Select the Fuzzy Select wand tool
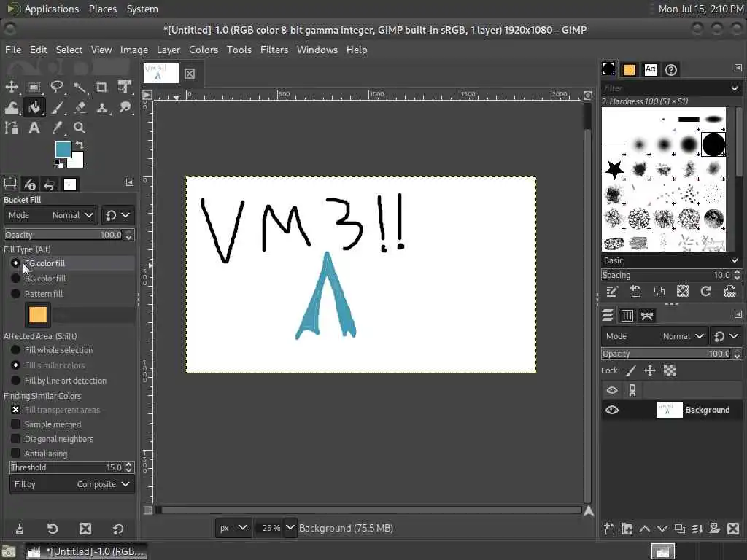 [x=80, y=87]
